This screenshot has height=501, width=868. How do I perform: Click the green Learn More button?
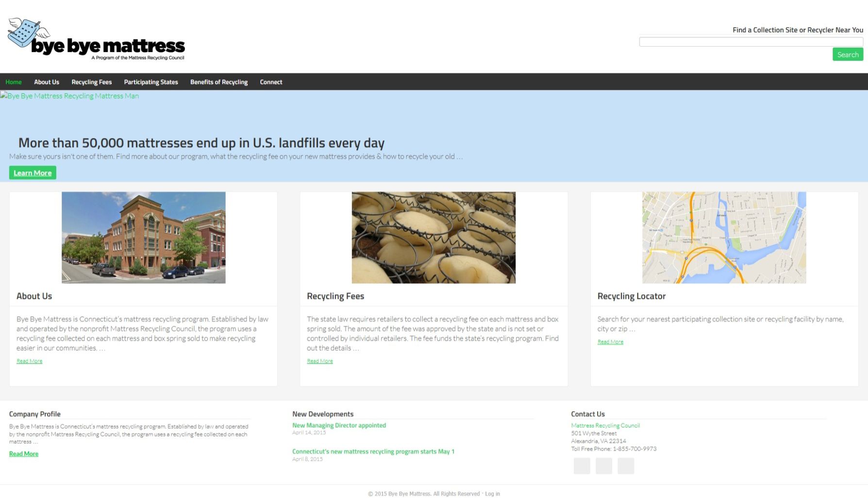tap(33, 173)
